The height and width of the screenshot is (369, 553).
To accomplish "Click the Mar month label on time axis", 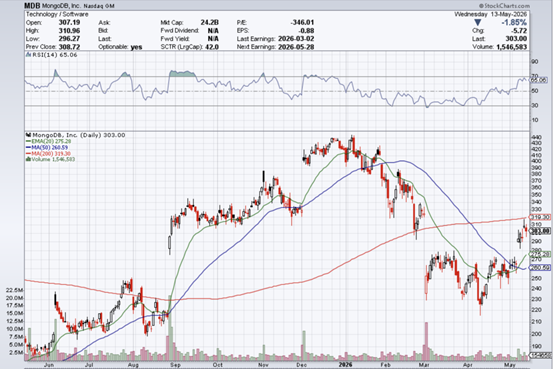I will pyautogui.click(x=424, y=365).
